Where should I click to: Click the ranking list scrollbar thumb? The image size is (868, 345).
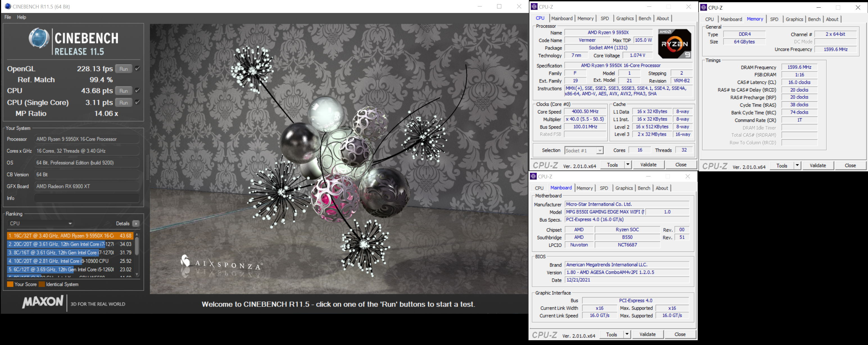pos(137,246)
